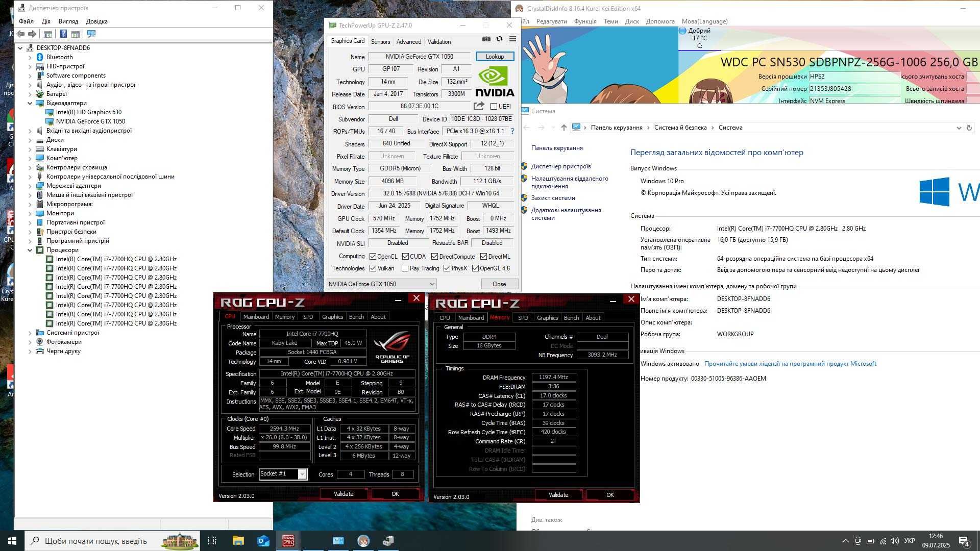Click OK in the right CPU-Z Memory window
Viewport: 980px width, 551px height.
pyautogui.click(x=610, y=495)
